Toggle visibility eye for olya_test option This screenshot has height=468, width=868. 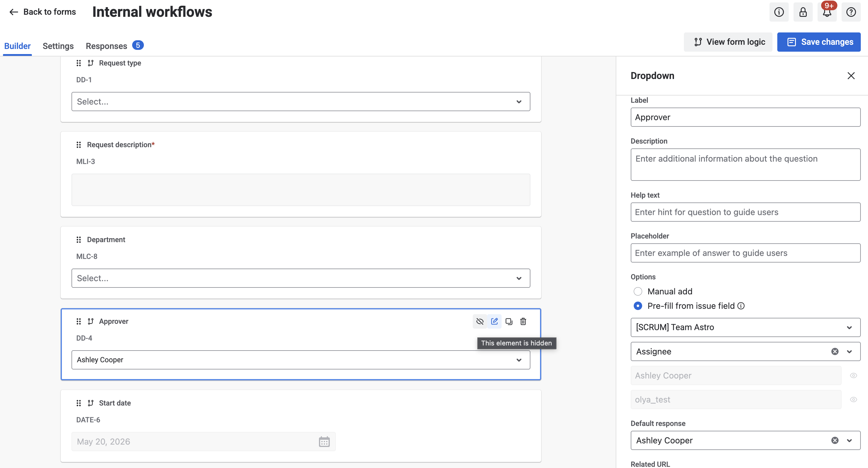coord(853,400)
